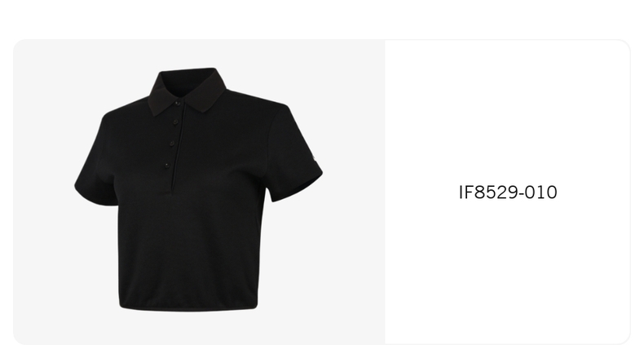Click the polo shirt collar
This screenshot has height=345, width=644.
pos(187,91)
